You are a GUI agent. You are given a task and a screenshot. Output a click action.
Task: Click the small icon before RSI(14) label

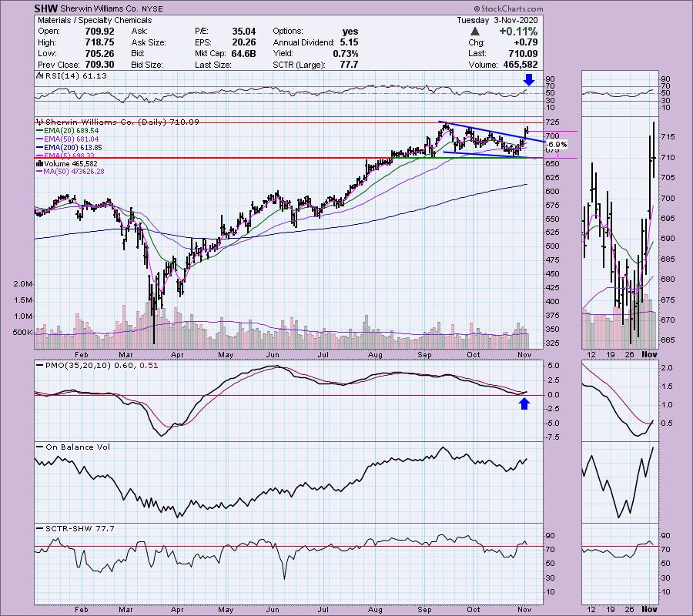point(40,76)
